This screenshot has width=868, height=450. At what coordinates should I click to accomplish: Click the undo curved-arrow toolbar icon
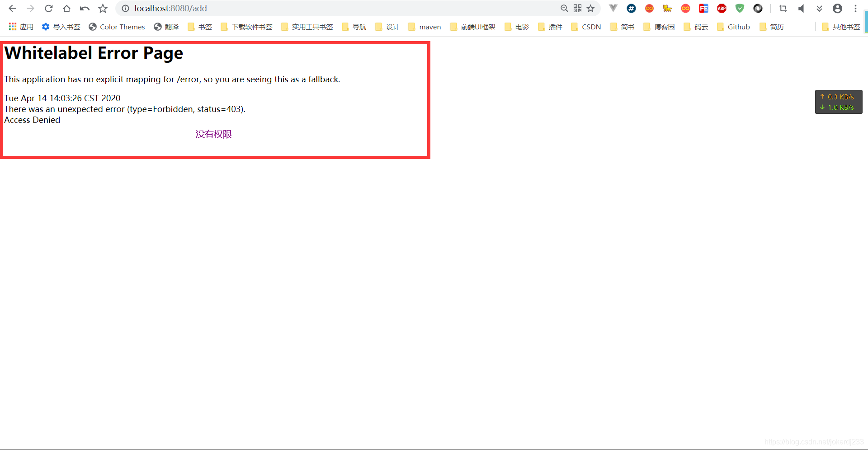click(x=85, y=9)
